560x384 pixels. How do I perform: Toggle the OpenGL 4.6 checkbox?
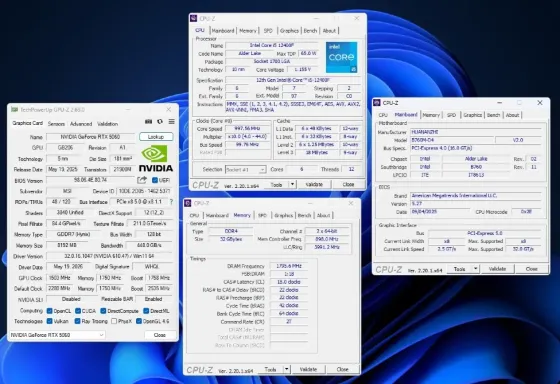139,321
